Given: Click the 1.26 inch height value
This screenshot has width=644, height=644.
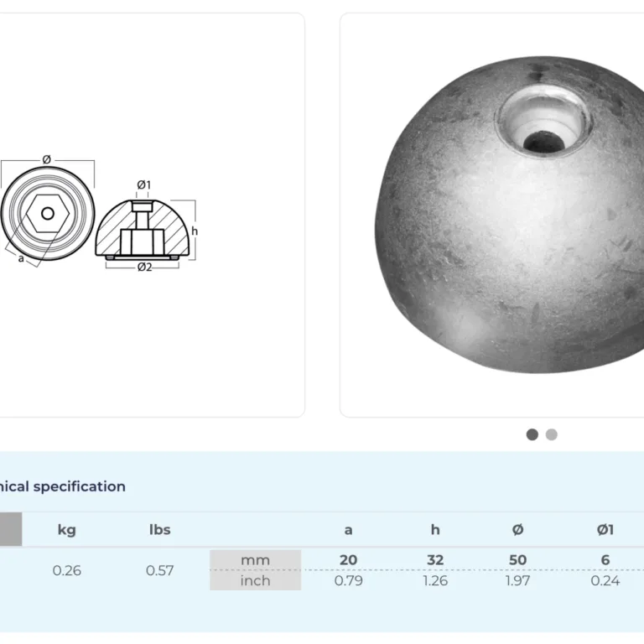Looking at the screenshot, I should pyautogui.click(x=434, y=580).
